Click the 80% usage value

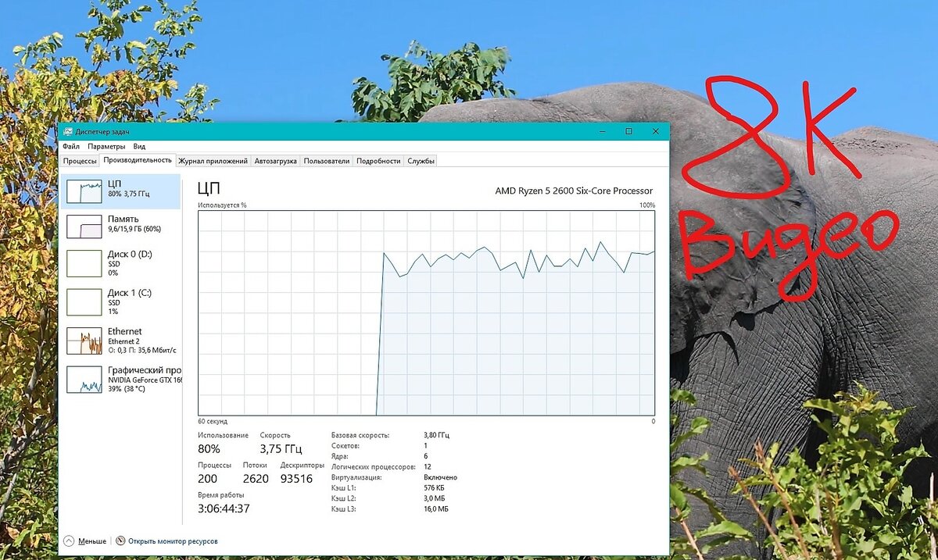click(x=209, y=449)
